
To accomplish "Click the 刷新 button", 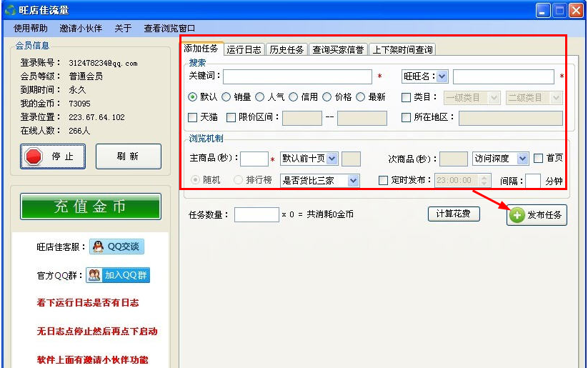I will click(x=129, y=156).
